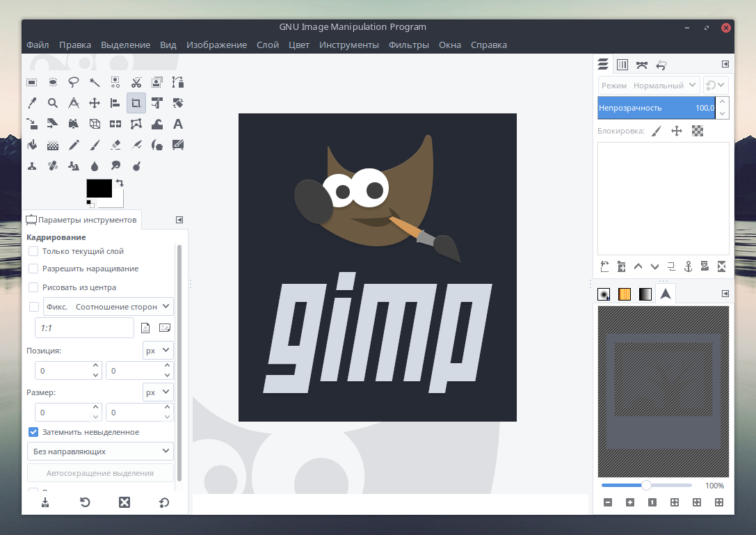Expand the Без направляющих guides dropdown
Screen dimensions: 756x535
click(100, 452)
